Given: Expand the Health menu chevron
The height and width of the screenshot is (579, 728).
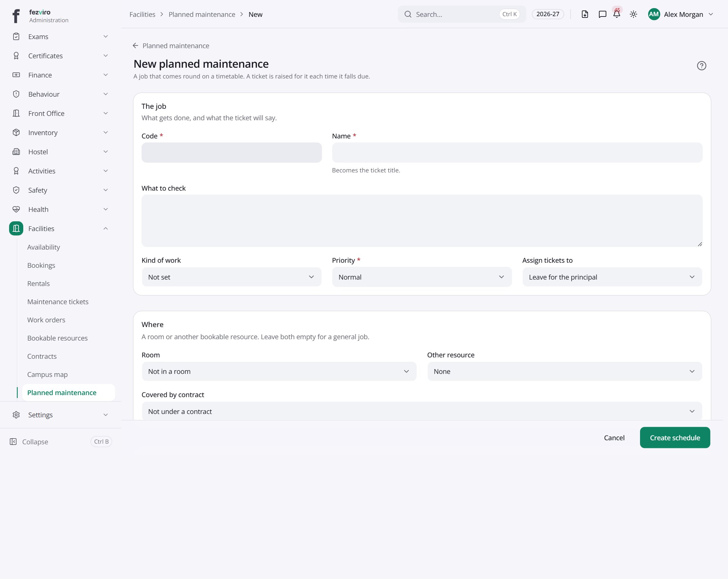Looking at the screenshot, I should [106, 210].
